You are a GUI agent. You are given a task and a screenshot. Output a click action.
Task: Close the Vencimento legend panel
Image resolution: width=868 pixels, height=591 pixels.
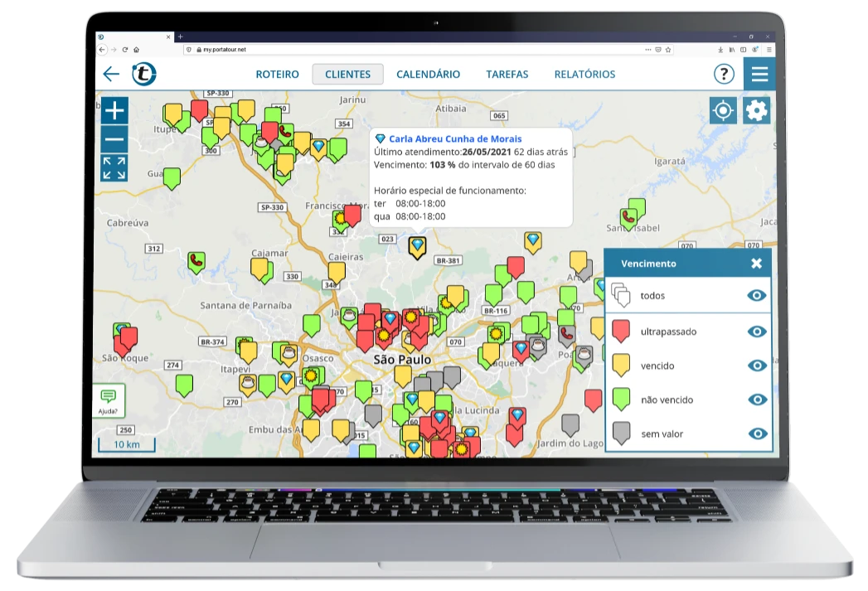(757, 264)
